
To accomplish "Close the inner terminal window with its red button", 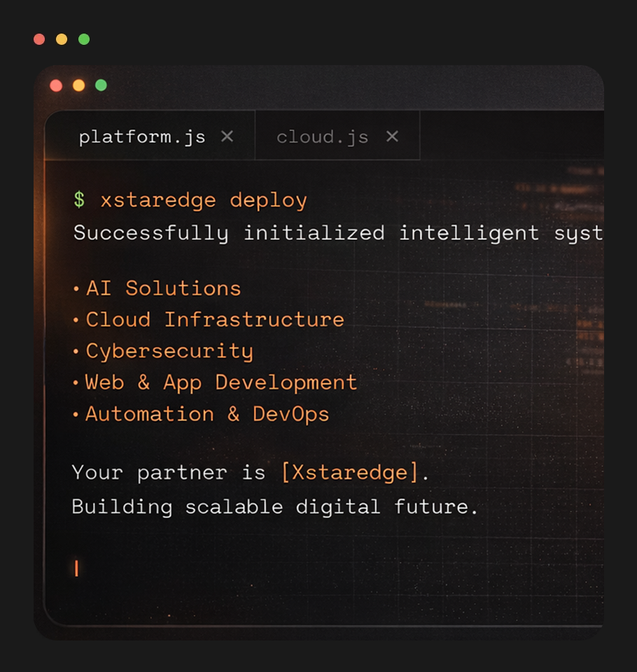I will pos(56,85).
